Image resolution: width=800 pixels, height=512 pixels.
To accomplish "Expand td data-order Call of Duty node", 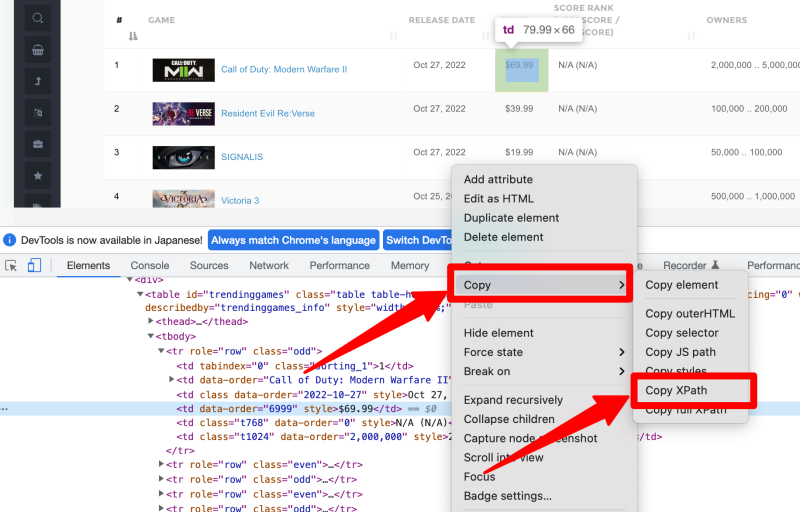I will [171, 379].
